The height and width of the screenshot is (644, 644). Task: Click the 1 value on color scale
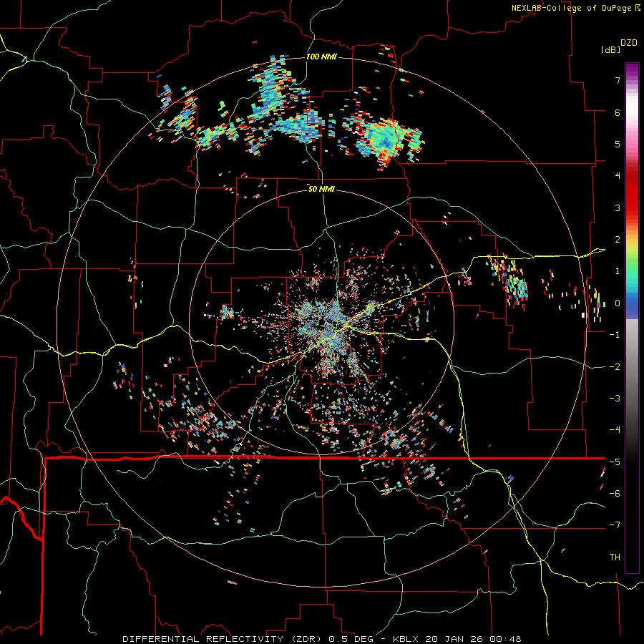tap(618, 271)
